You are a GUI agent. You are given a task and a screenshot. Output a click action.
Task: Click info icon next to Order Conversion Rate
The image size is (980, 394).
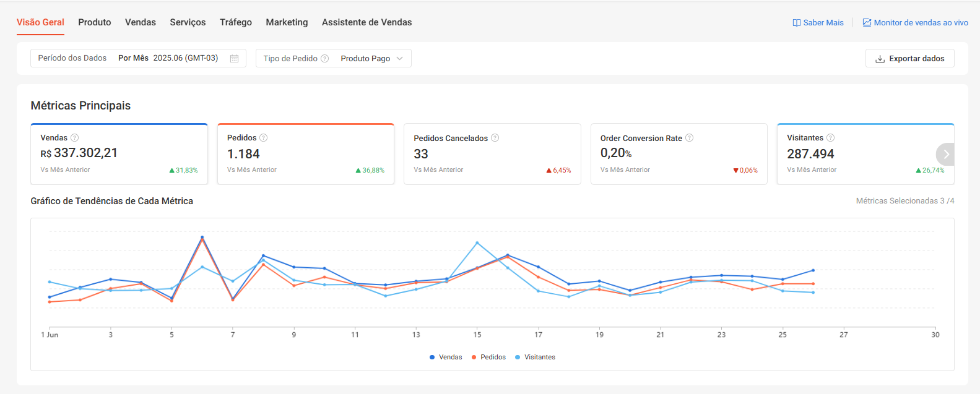pyautogui.click(x=689, y=138)
